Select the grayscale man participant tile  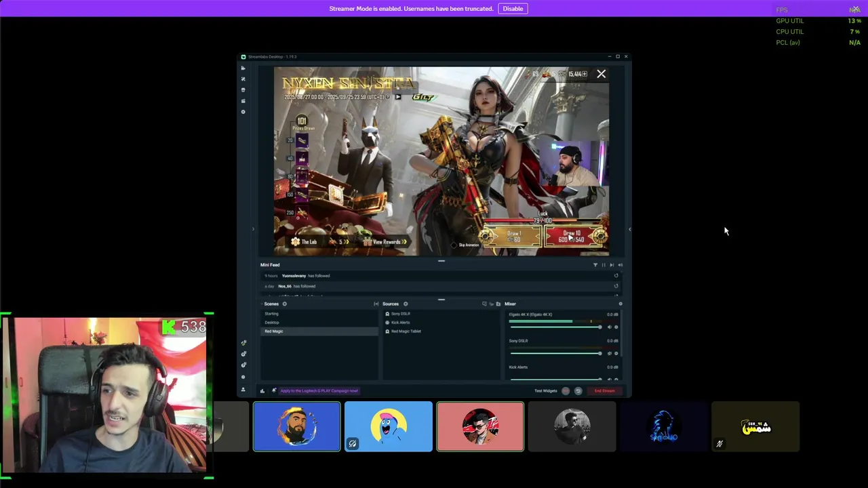[572, 426]
